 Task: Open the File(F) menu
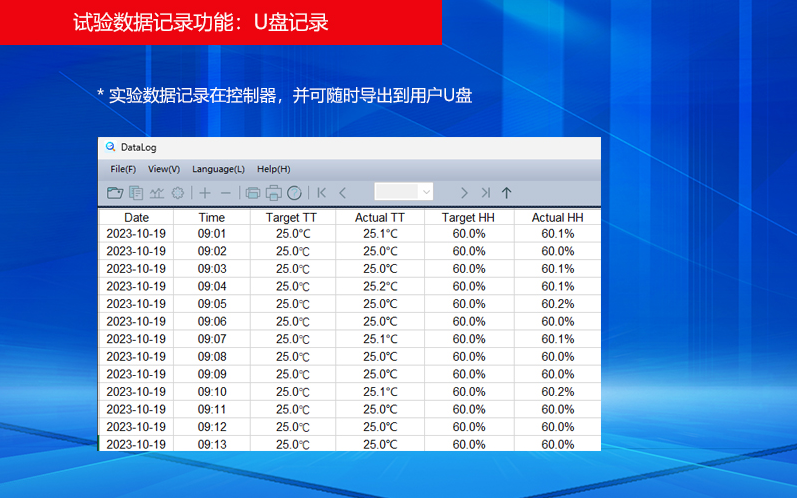pos(123,169)
